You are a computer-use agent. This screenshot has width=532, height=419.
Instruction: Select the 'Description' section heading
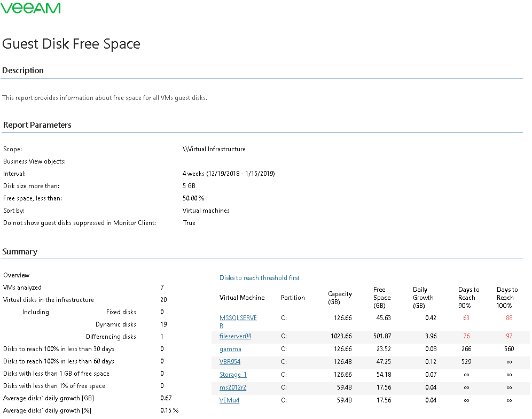(23, 71)
